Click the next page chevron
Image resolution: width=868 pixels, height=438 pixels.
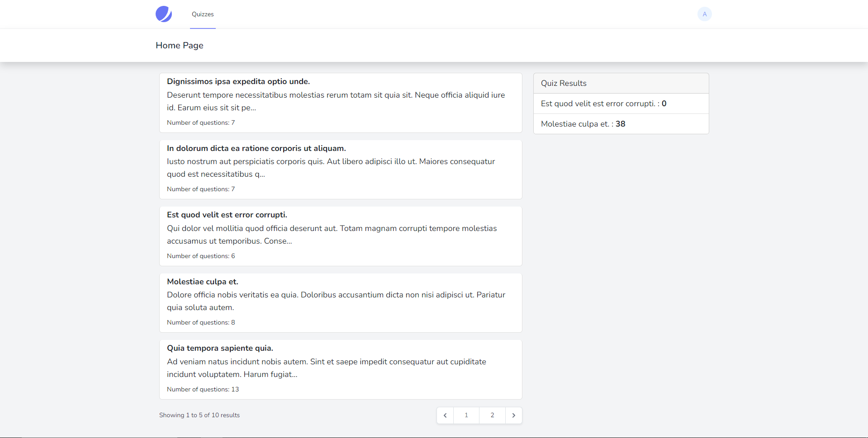(x=513, y=415)
